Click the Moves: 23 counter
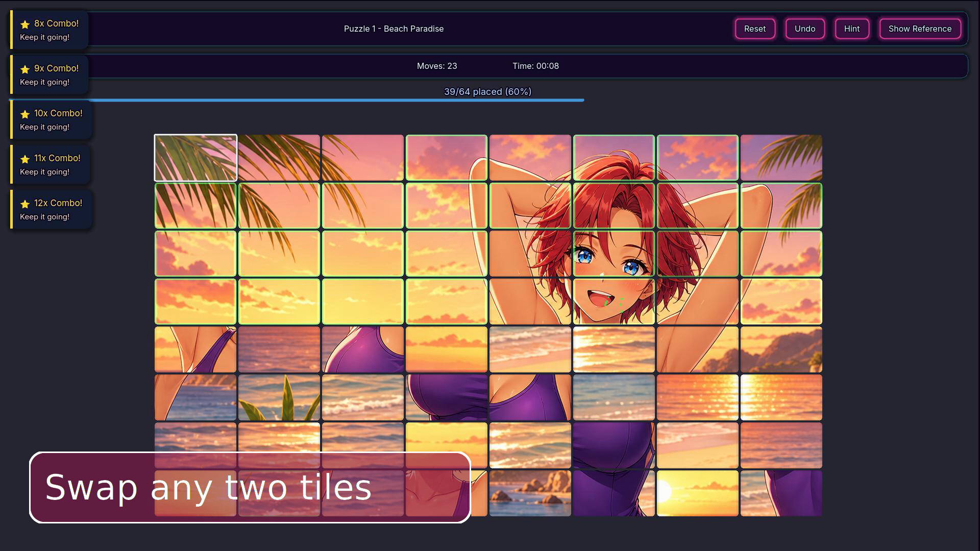Screen dimensions: 980x551 437,66
